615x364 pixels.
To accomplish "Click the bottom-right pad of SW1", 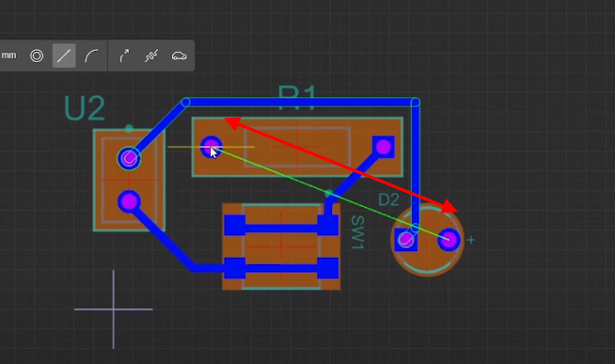I will 328,268.
